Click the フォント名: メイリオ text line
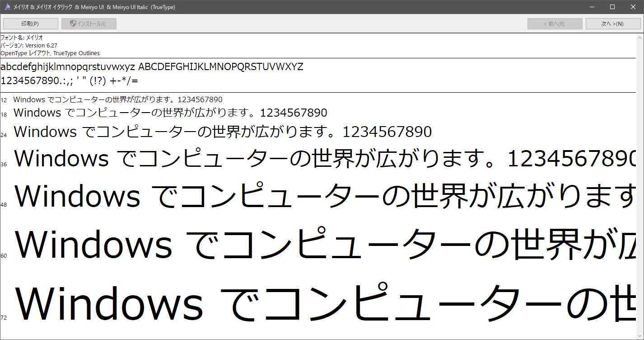Viewport: 644px width, 340px height. tap(22, 38)
